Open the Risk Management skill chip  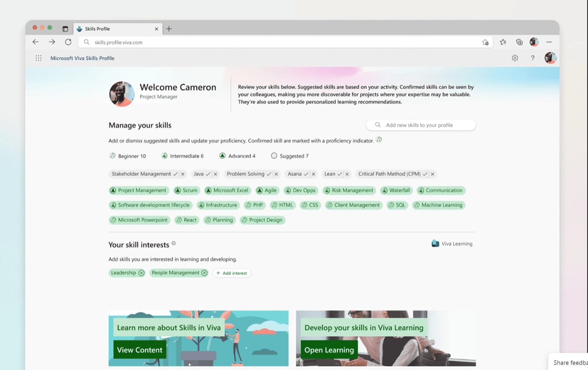[x=349, y=190]
